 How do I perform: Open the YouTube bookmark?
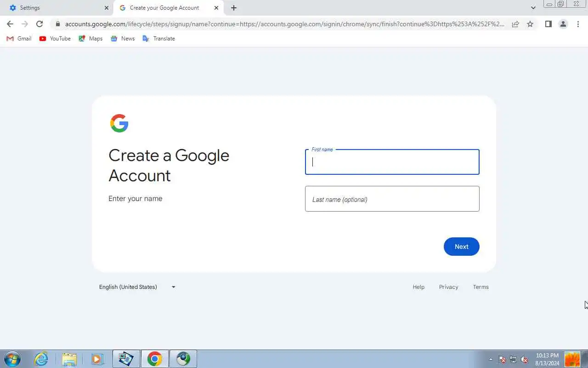click(x=55, y=39)
